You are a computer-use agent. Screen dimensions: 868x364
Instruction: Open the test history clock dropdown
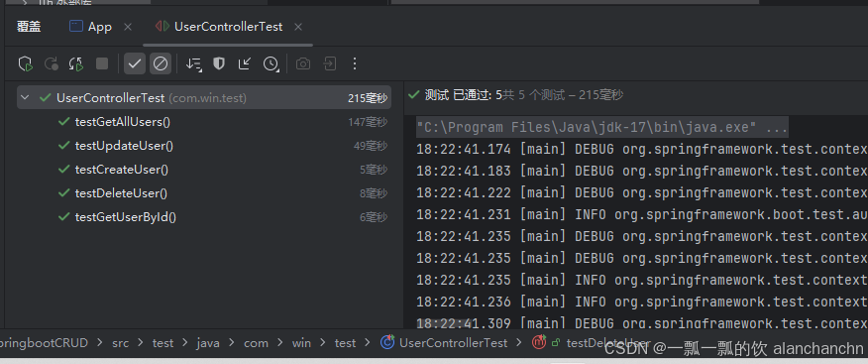coord(271,63)
